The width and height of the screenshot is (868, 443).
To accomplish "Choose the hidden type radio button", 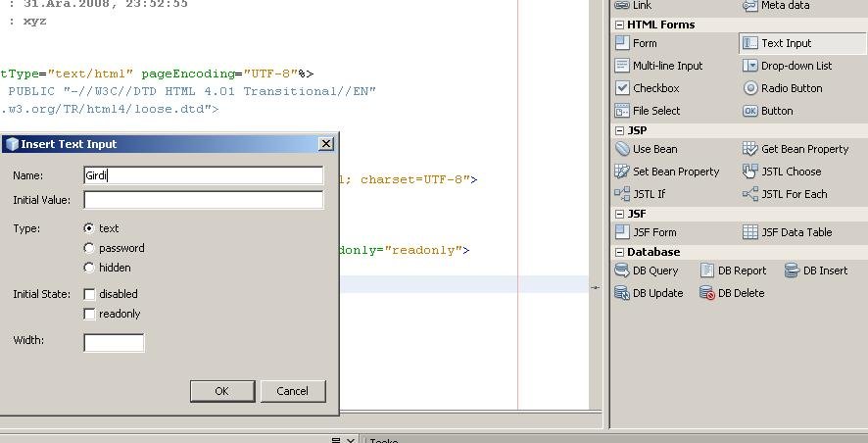I will click(88, 268).
